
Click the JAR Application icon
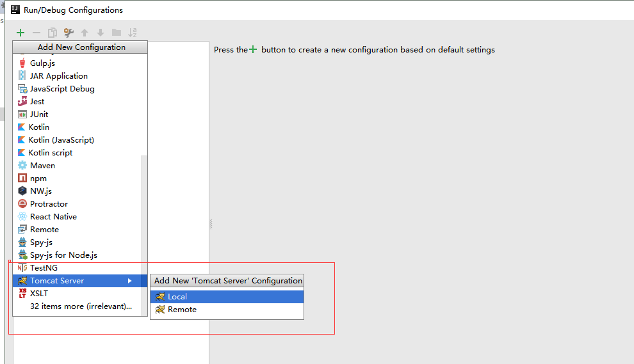(22, 75)
